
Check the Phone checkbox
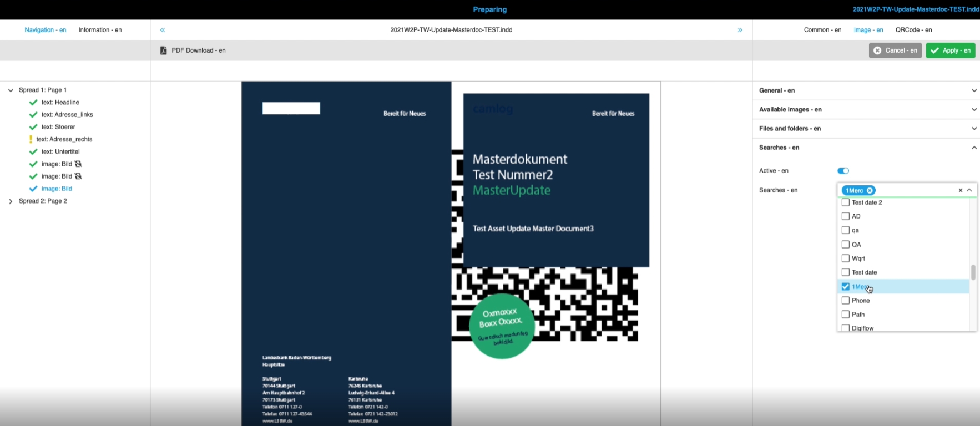click(x=846, y=300)
